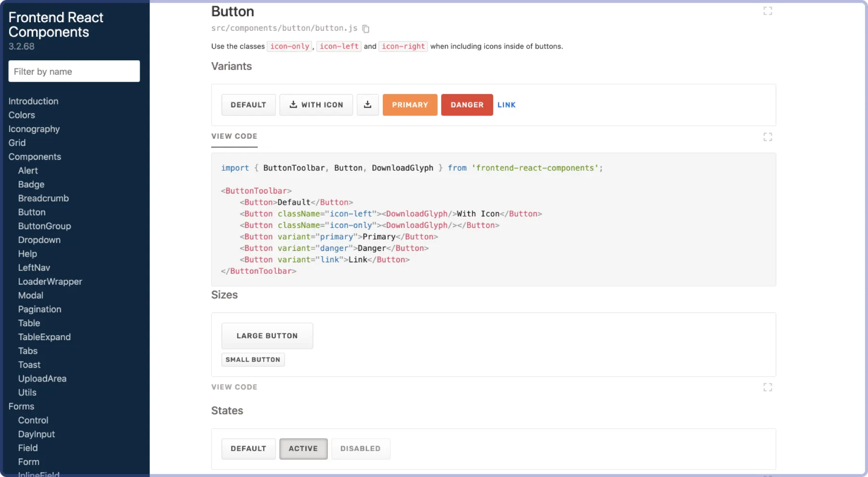Click the Active state button

click(x=303, y=449)
